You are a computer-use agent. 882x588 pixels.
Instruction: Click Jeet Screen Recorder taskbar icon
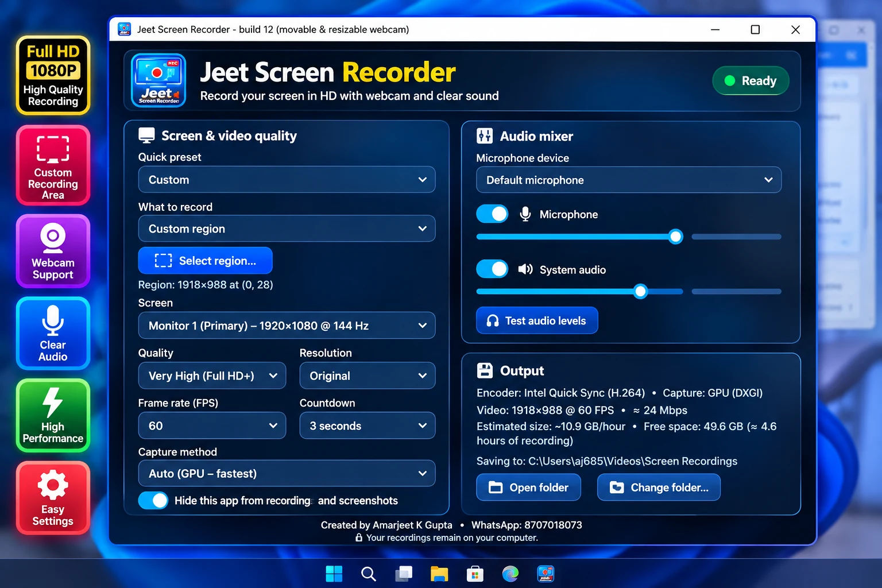[546, 574]
